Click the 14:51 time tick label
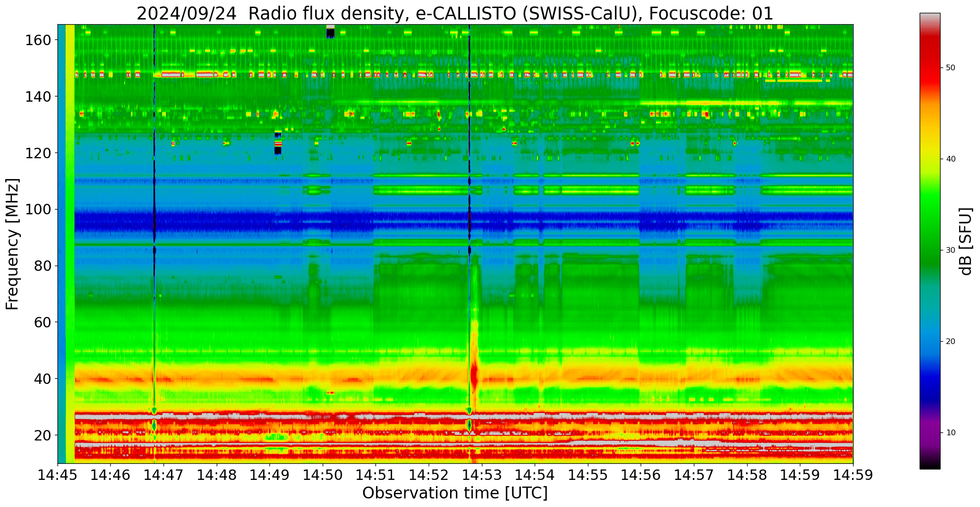This screenshot has height=507, width=980. tap(376, 475)
